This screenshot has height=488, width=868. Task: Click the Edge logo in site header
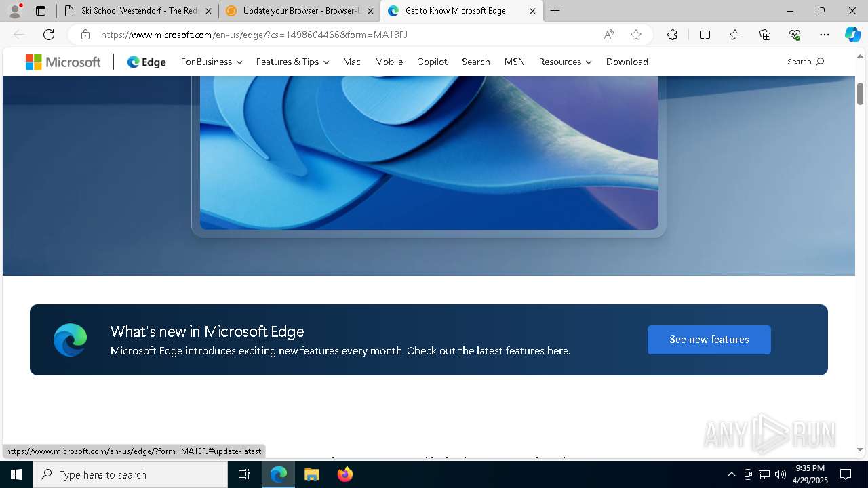pos(146,62)
